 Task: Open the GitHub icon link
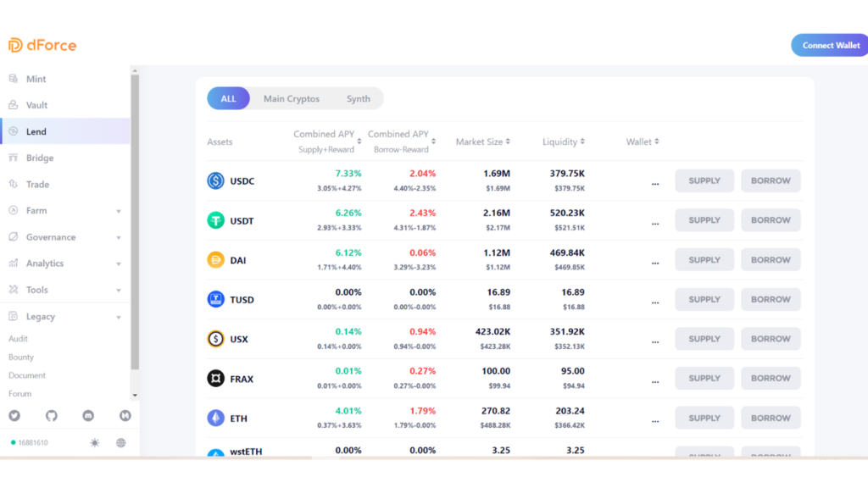click(51, 416)
